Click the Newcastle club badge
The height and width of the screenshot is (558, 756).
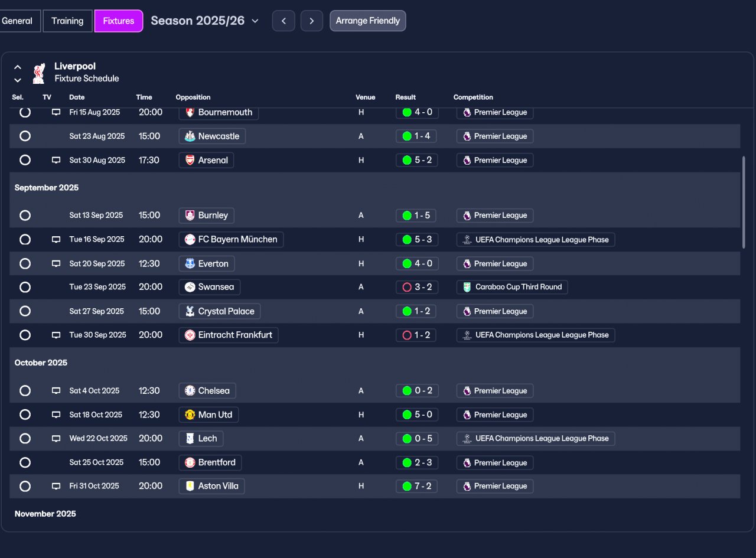coord(190,136)
